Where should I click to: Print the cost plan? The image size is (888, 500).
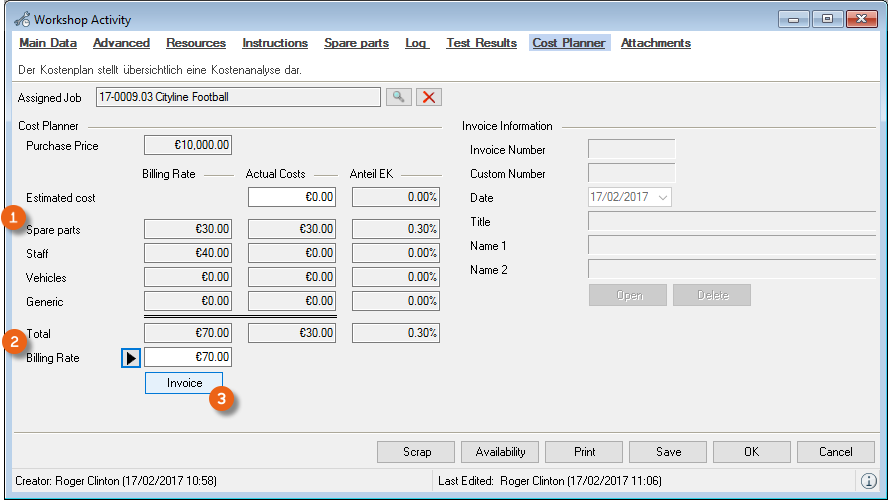point(584,452)
